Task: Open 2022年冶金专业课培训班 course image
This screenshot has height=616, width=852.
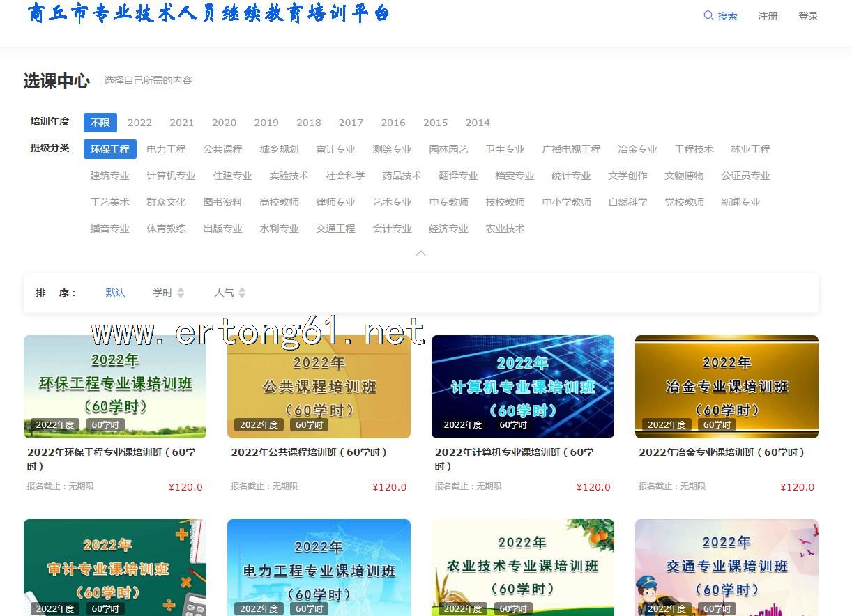Action: pyautogui.click(x=727, y=386)
